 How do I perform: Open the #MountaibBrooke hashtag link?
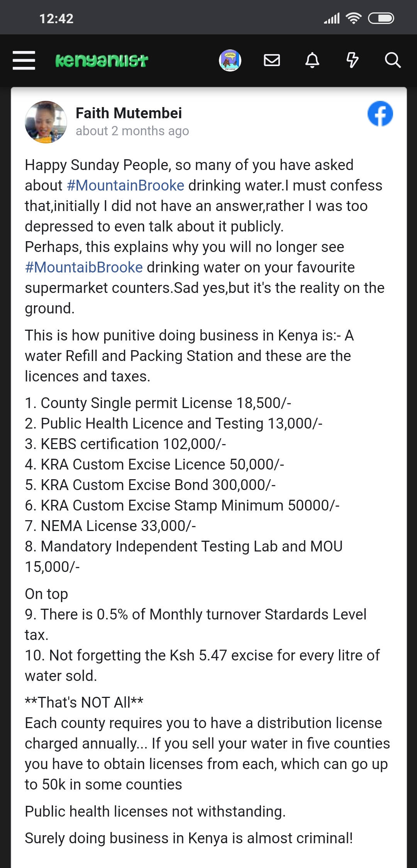coord(84,267)
